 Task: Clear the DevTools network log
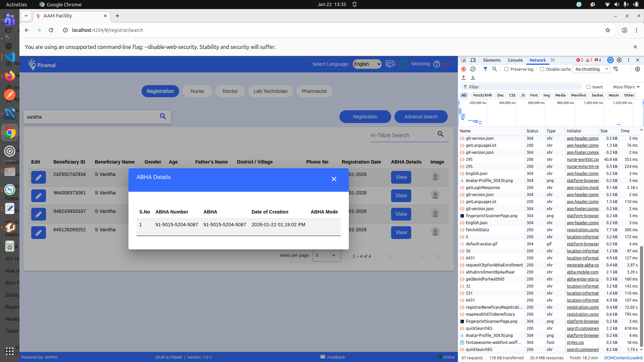pos(473,69)
